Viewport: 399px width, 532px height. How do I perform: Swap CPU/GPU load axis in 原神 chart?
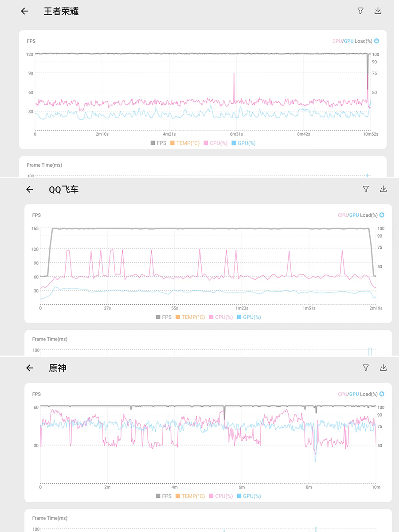coord(382,394)
